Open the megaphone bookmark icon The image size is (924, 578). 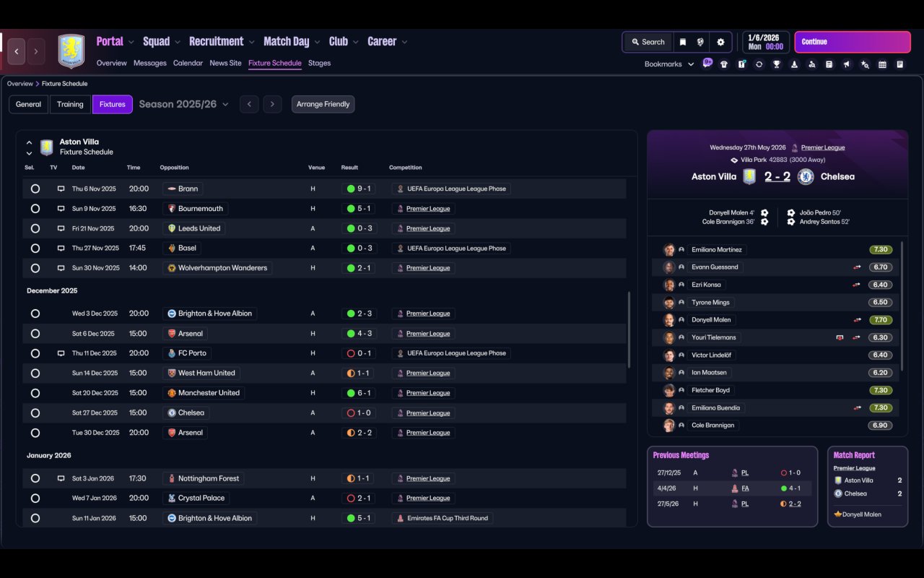pyautogui.click(x=847, y=64)
